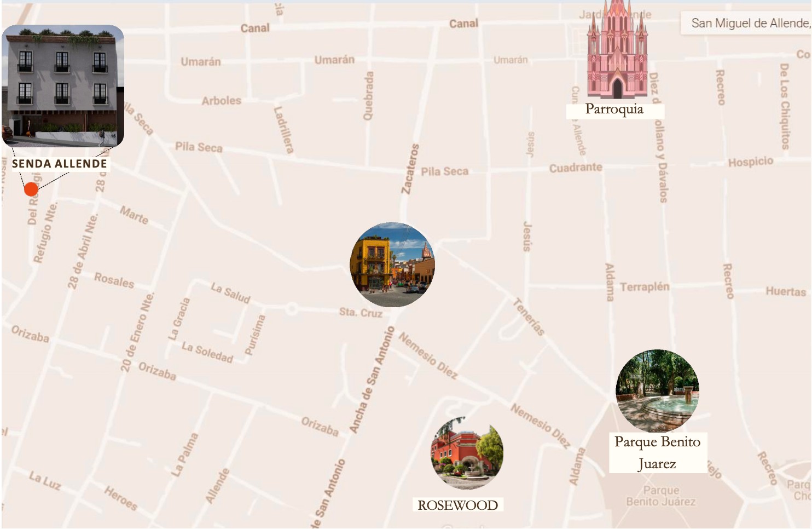Click the Zacateros street label
812x529 pixels.
(410, 169)
